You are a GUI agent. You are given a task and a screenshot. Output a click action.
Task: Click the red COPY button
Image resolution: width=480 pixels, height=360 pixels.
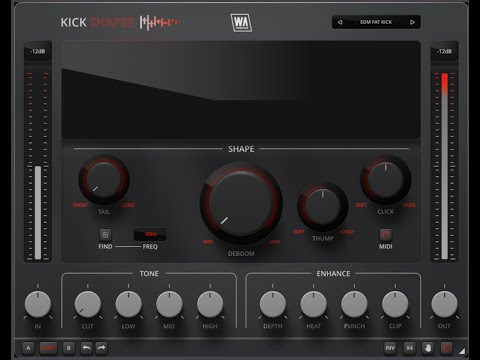(x=48, y=348)
